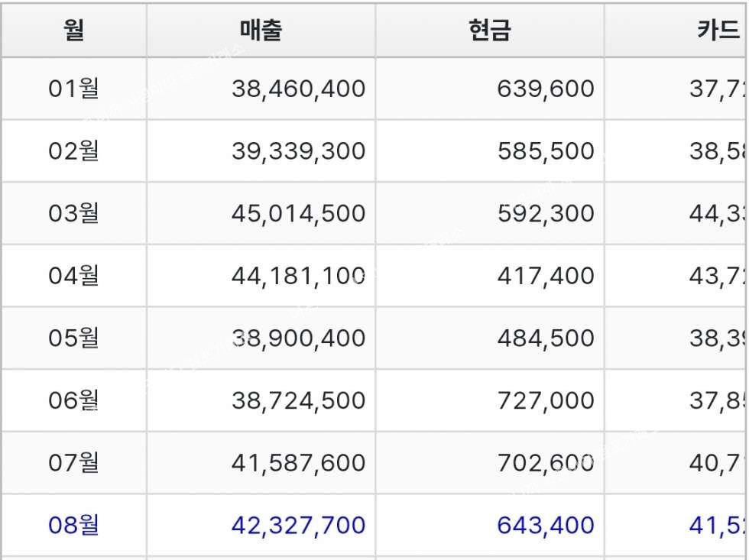Click June cash value 727,000
Screen dimensions: 749x560
pyautogui.click(x=545, y=400)
